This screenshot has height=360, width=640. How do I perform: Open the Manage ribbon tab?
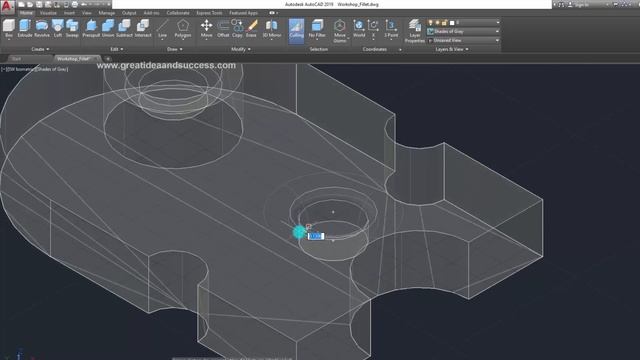[107, 13]
